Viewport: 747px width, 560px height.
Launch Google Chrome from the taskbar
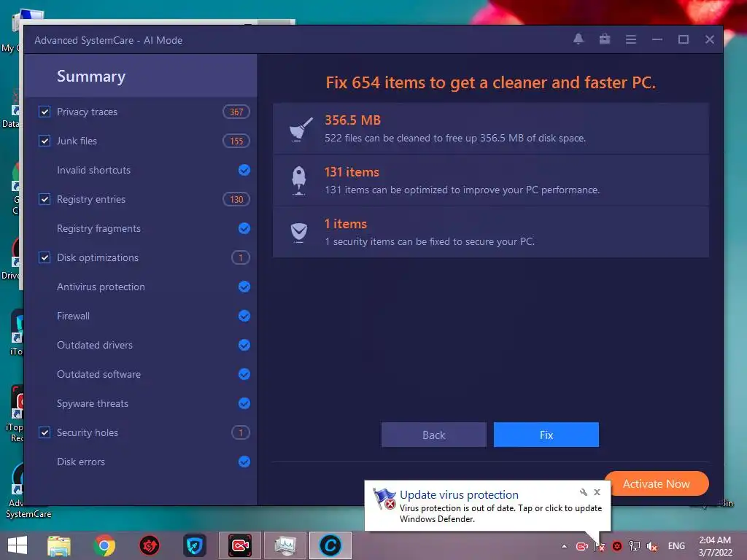tap(104, 545)
